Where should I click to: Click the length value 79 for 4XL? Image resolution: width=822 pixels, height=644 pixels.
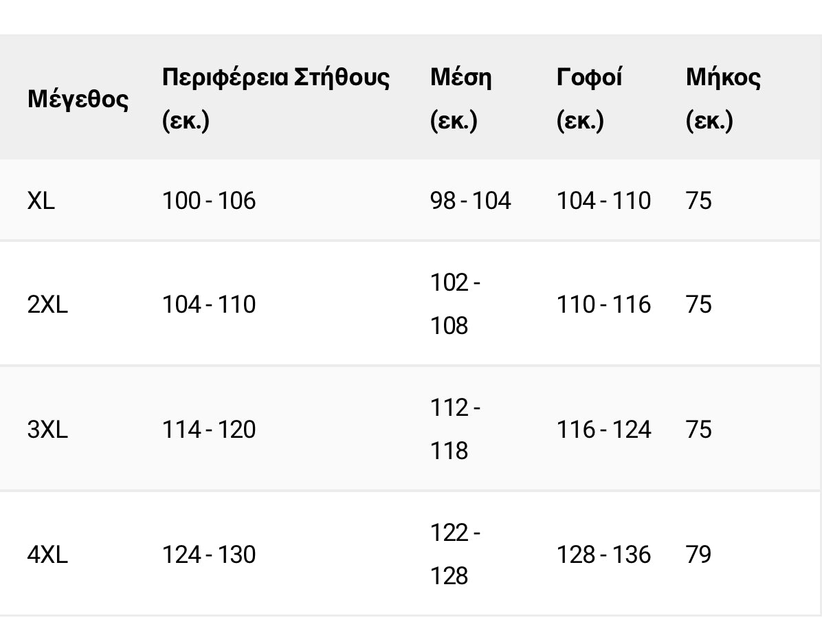(x=699, y=555)
